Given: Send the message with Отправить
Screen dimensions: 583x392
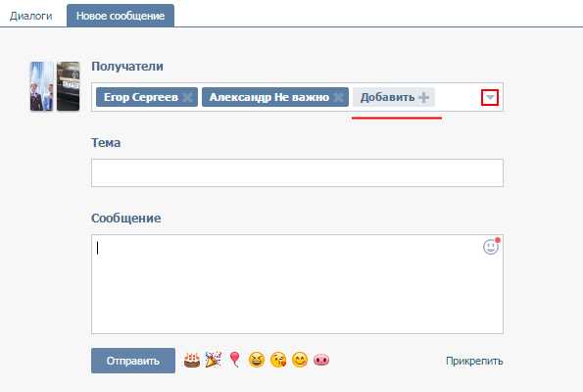Looking at the screenshot, I should pyautogui.click(x=133, y=361).
